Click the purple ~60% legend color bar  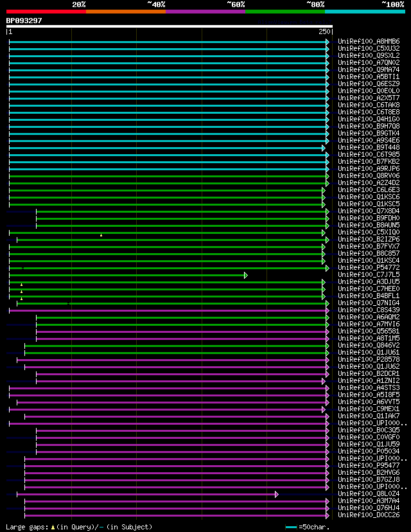point(205,12)
